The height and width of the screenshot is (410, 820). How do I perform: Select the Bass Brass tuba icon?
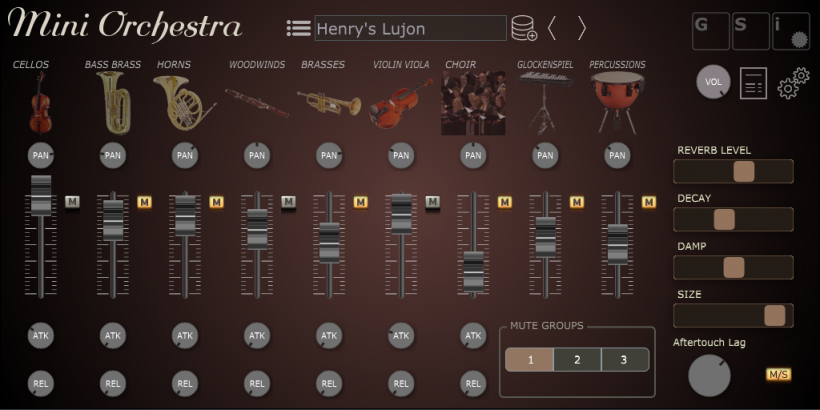pos(112,103)
